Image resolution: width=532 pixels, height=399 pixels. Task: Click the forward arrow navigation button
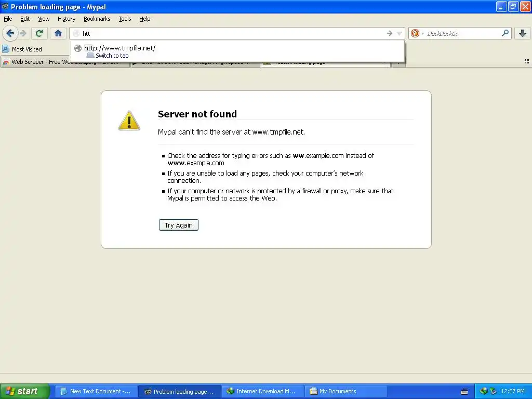coord(23,33)
